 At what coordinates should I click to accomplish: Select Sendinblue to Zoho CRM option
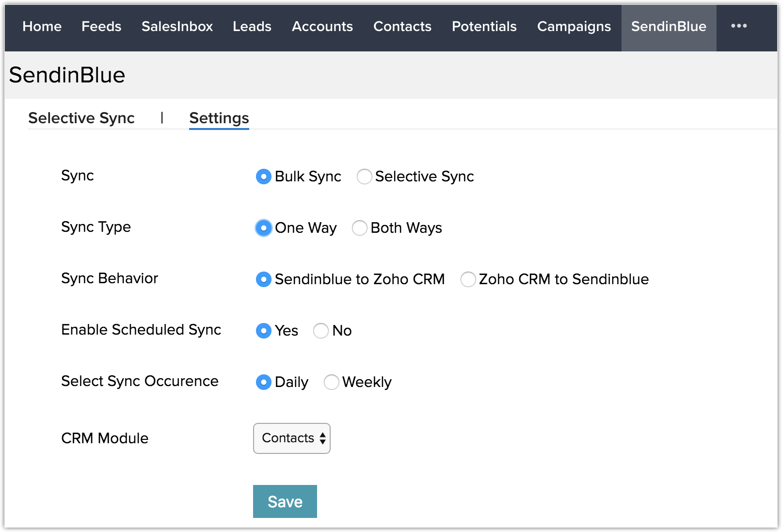click(263, 279)
